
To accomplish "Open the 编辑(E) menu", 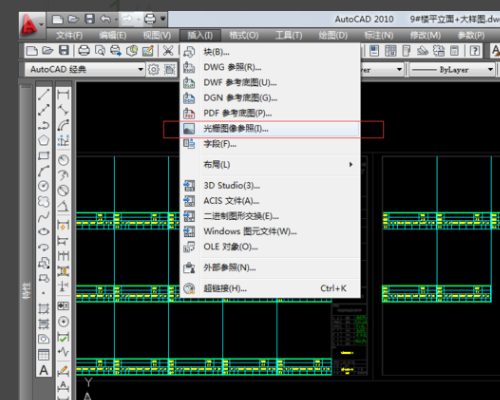I will [x=113, y=35].
